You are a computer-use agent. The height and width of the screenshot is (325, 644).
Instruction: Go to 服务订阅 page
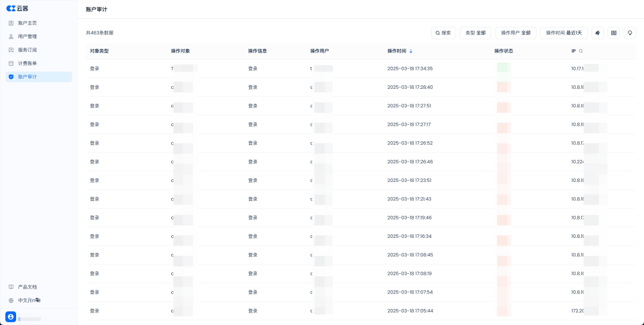pyautogui.click(x=39, y=49)
